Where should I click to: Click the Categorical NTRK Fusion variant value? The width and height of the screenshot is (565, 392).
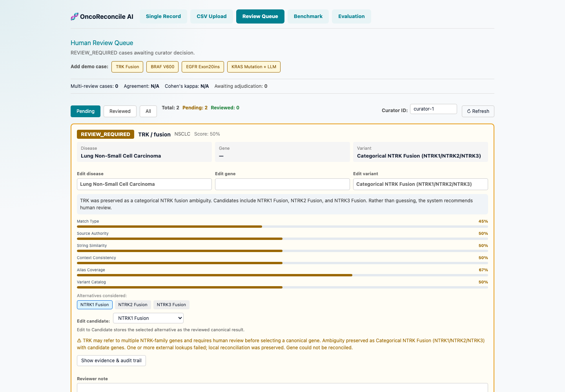[419, 156]
